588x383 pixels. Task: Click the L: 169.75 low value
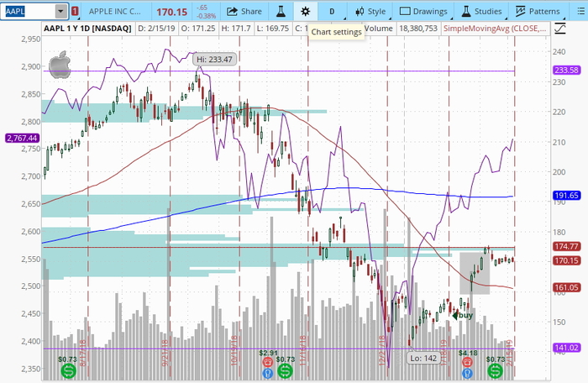(x=273, y=28)
